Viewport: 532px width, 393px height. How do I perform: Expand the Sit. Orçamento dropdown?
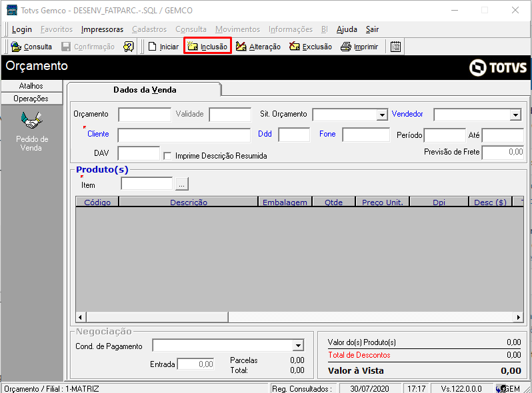(x=382, y=115)
